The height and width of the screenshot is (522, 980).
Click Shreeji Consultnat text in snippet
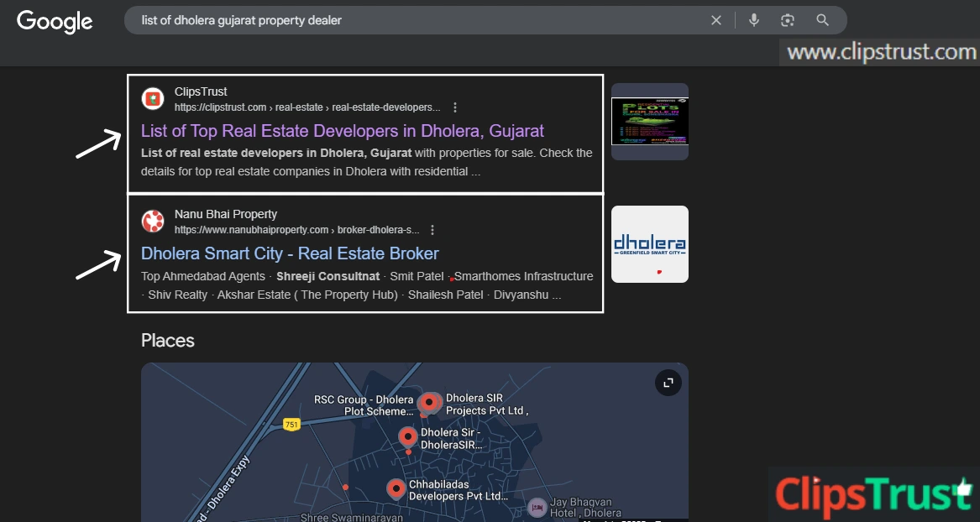(328, 276)
